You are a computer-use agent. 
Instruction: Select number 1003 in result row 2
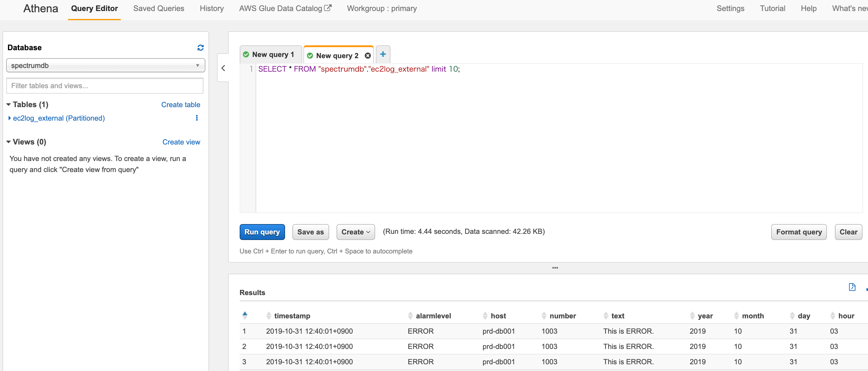[x=549, y=347]
